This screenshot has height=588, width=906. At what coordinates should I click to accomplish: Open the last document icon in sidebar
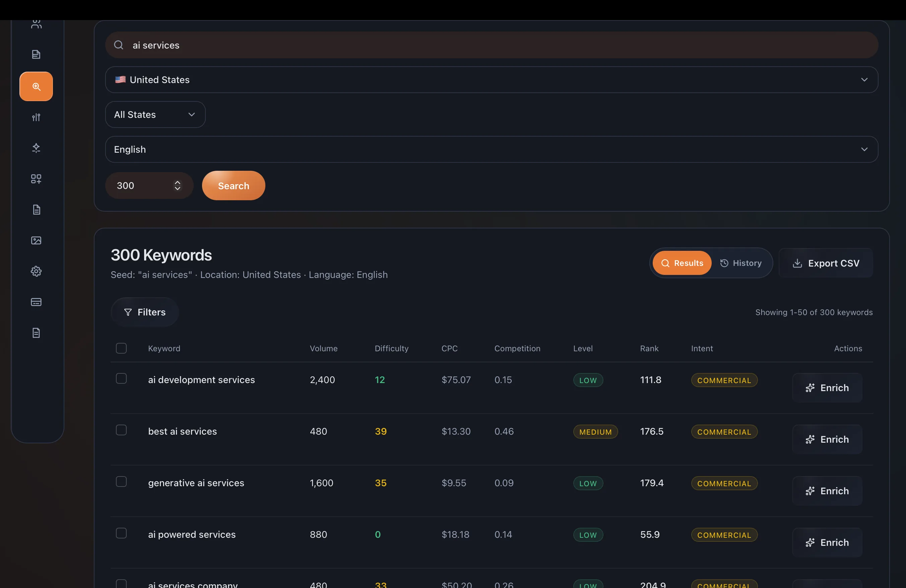36,333
